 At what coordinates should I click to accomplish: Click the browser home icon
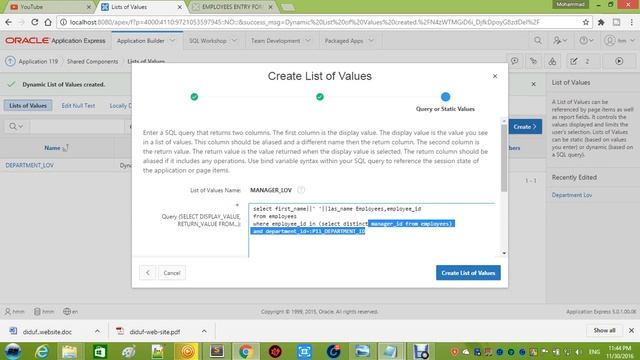click(x=48, y=22)
